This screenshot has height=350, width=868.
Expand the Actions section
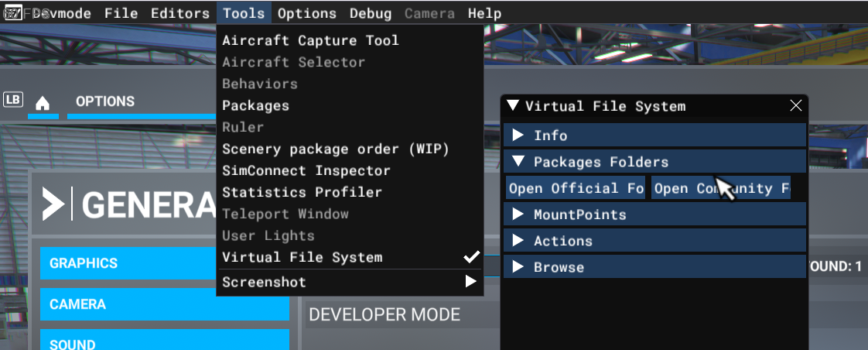(x=518, y=241)
